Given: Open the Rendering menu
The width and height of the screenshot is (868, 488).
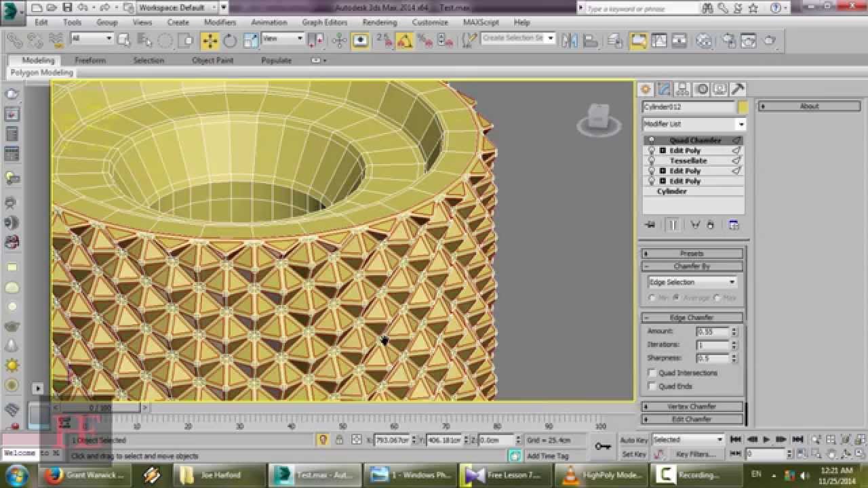Looking at the screenshot, I should [379, 22].
